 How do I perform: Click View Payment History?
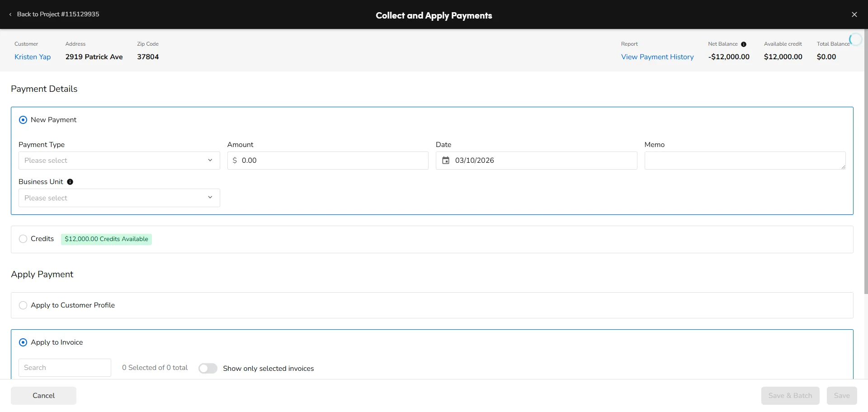pos(657,57)
